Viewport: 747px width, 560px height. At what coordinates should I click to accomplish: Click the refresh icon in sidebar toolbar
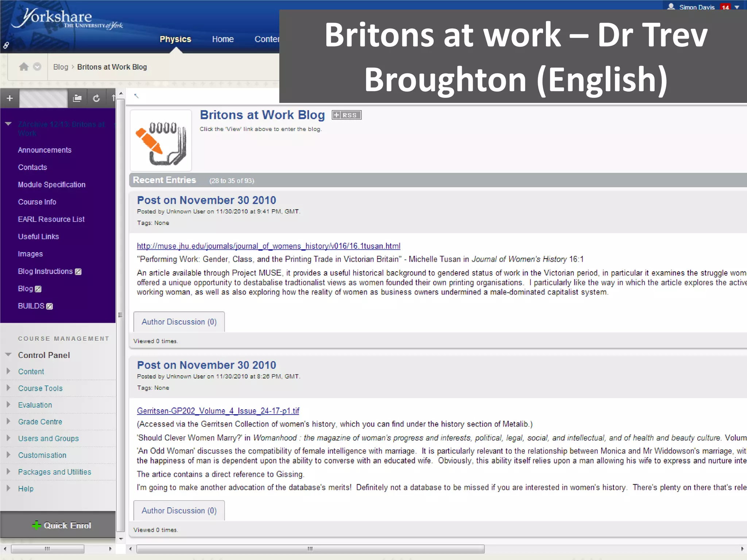coord(96,98)
